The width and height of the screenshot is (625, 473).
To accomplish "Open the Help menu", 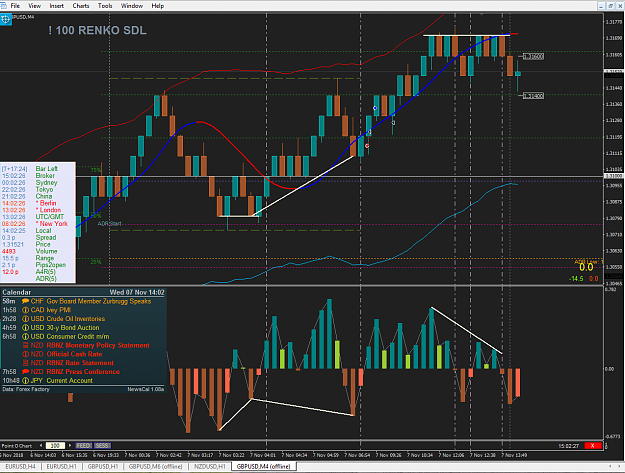I will (157, 6).
